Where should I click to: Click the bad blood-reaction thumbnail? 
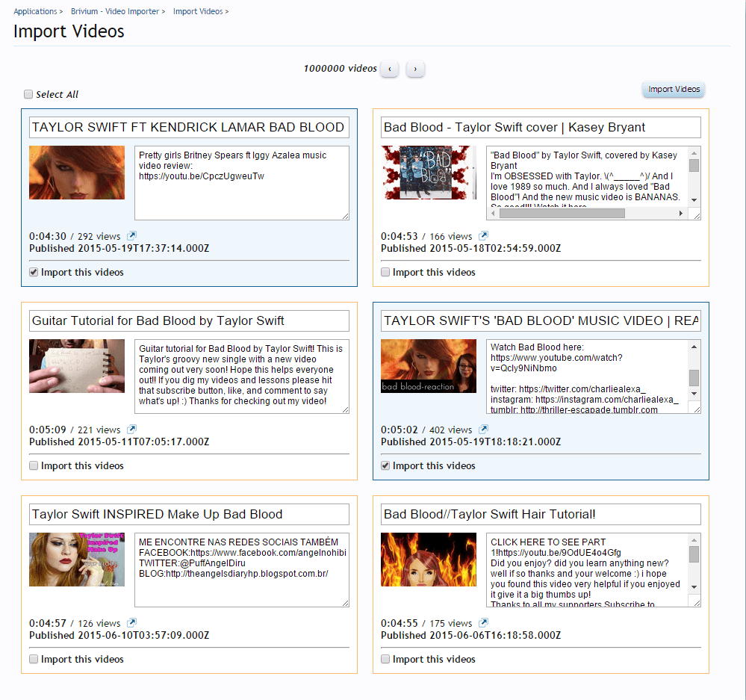pyautogui.click(x=429, y=366)
